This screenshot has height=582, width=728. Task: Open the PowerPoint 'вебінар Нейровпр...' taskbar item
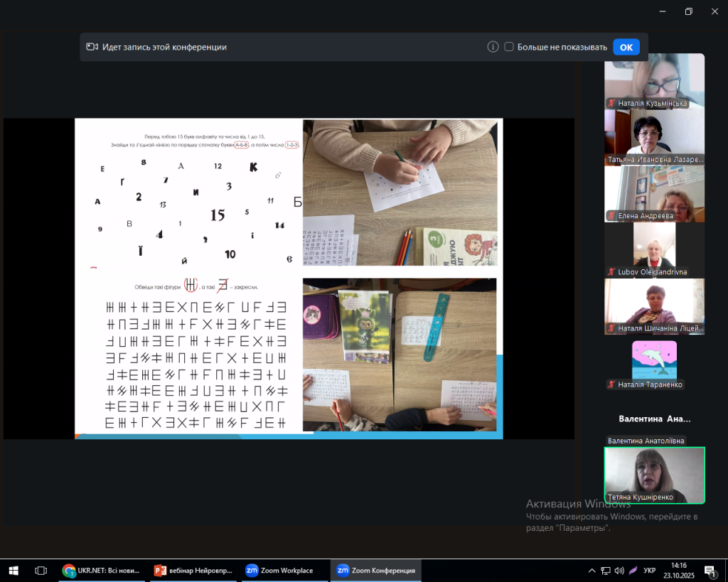click(193, 570)
